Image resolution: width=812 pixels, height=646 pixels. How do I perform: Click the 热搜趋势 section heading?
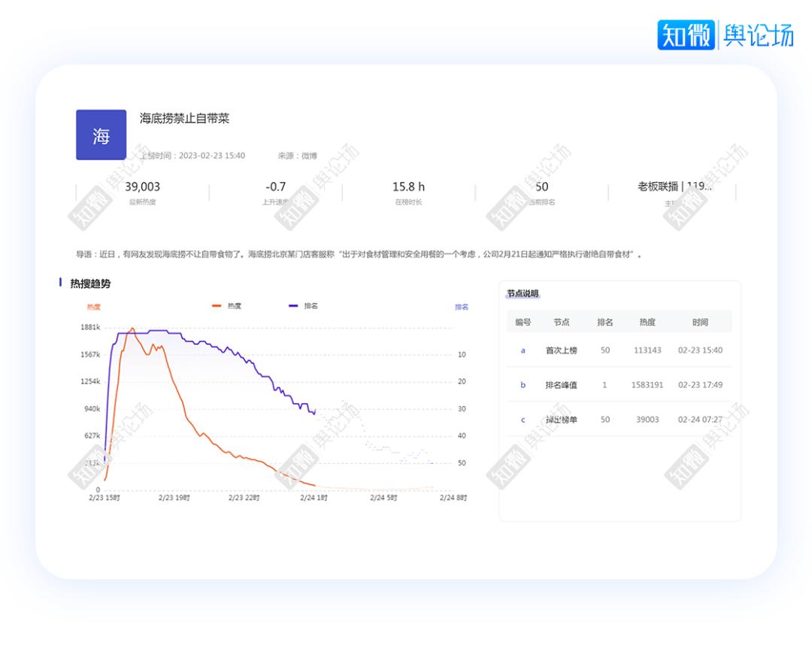(x=91, y=284)
